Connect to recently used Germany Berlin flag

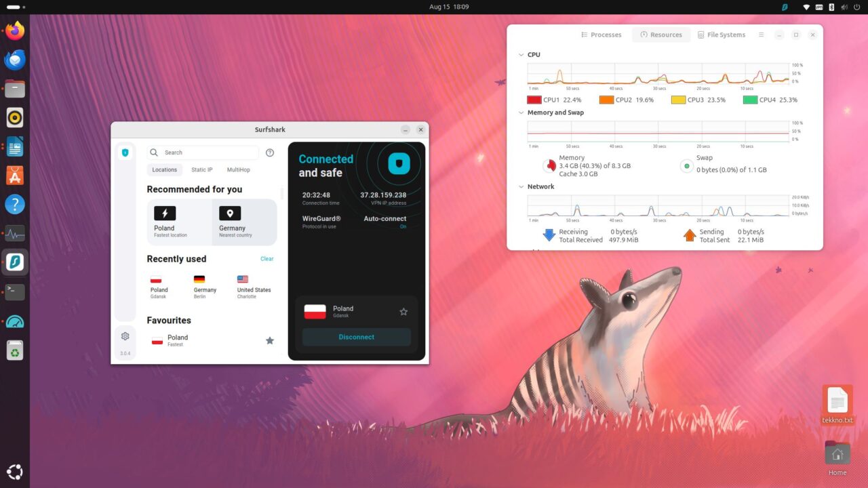coord(199,279)
